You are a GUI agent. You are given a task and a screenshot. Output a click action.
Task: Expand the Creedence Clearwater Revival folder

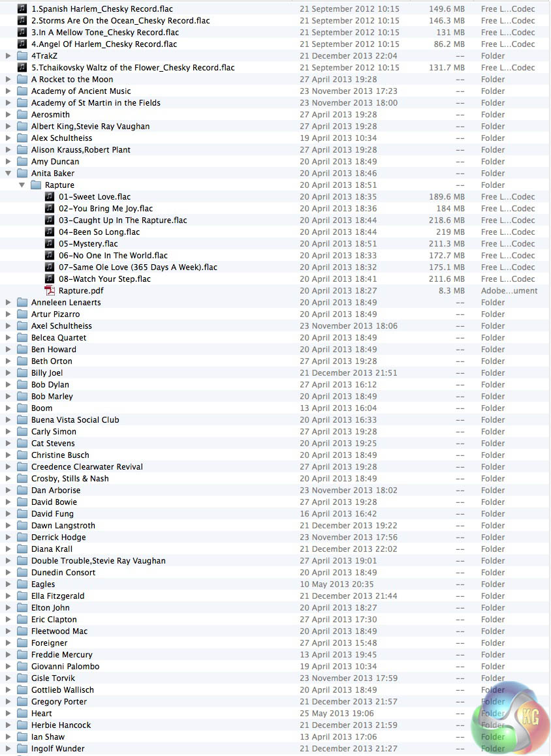pyautogui.click(x=8, y=467)
